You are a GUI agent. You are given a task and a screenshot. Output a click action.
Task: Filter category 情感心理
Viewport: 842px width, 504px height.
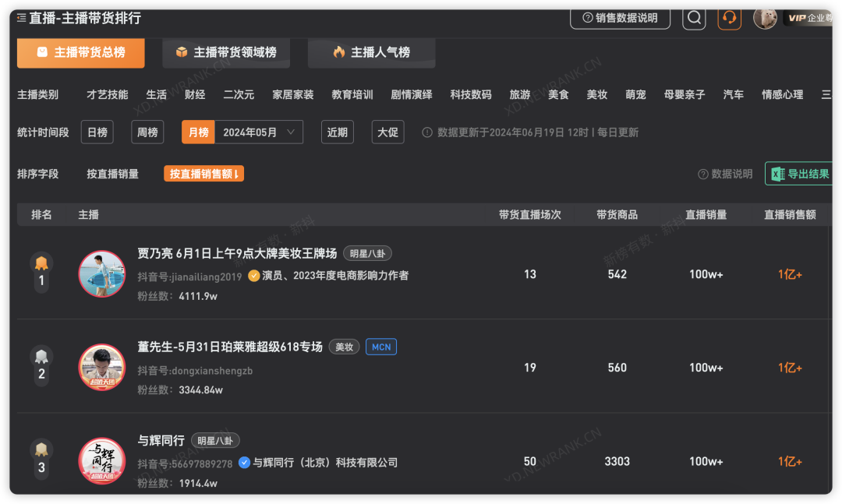(783, 95)
